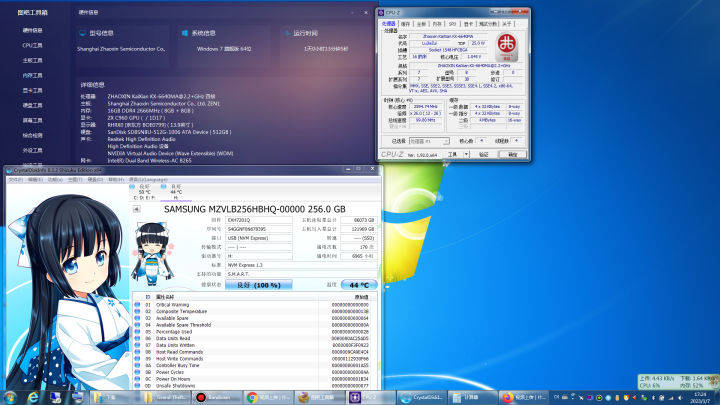Select the Available Spare Threshold SMART row

[255, 325]
